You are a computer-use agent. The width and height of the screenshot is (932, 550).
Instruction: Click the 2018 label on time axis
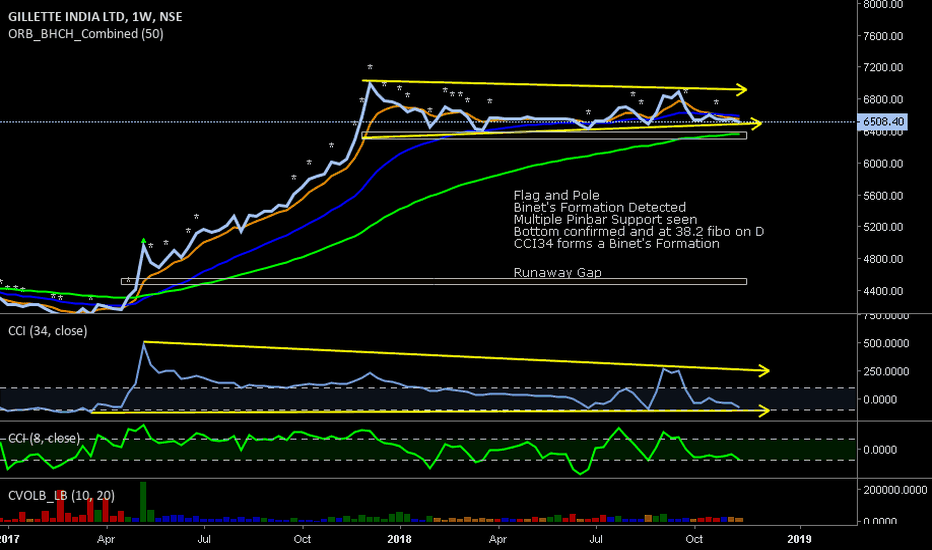[x=399, y=539]
